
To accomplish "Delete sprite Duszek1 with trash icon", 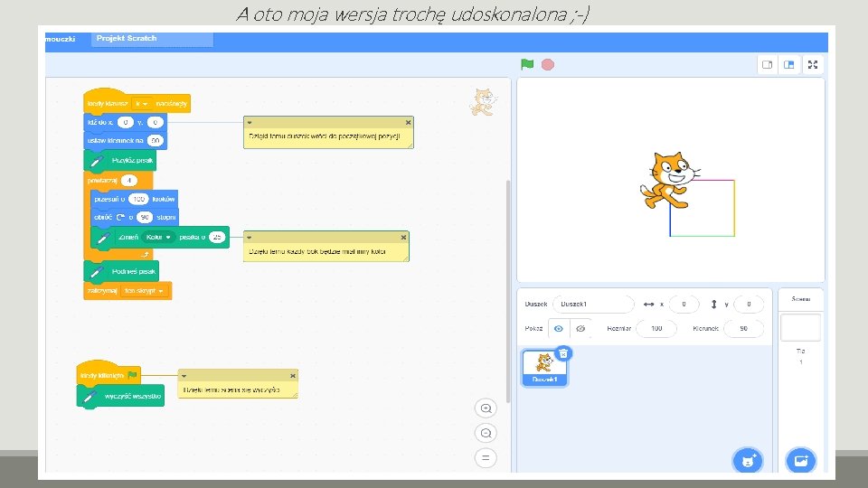I will [x=563, y=353].
